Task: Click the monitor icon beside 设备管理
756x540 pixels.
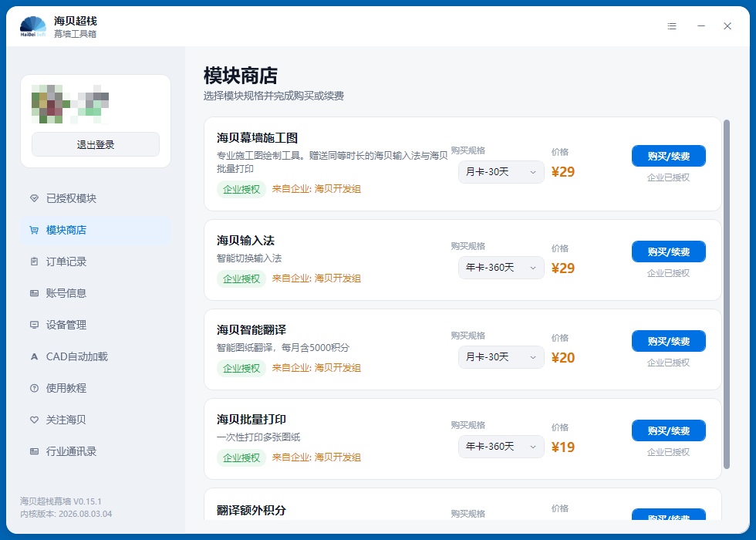Action: (x=34, y=325)
